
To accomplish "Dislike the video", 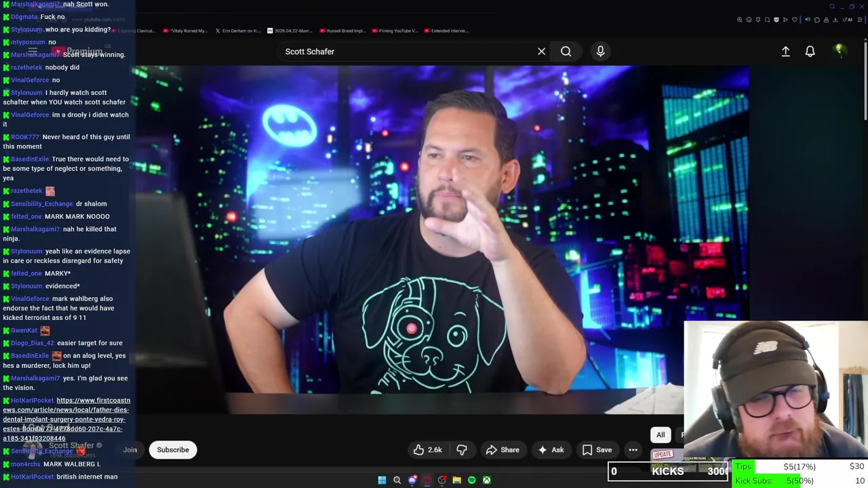I will (462, 450).
